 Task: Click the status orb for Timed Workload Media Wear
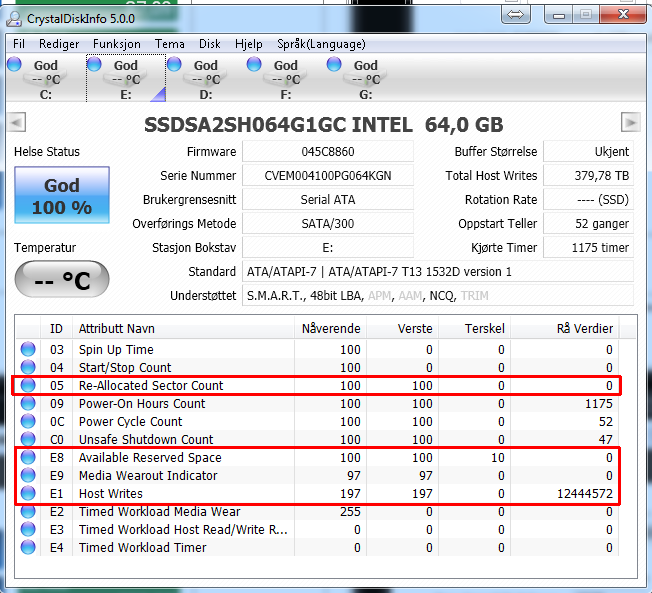pyautogui.click(x=28, y=511)
